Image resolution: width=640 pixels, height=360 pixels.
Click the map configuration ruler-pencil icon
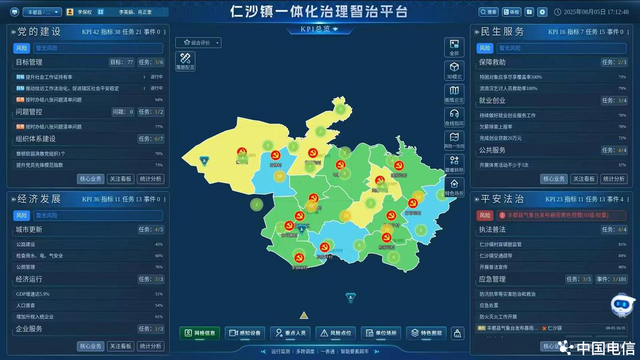click(x=185, y=58)
